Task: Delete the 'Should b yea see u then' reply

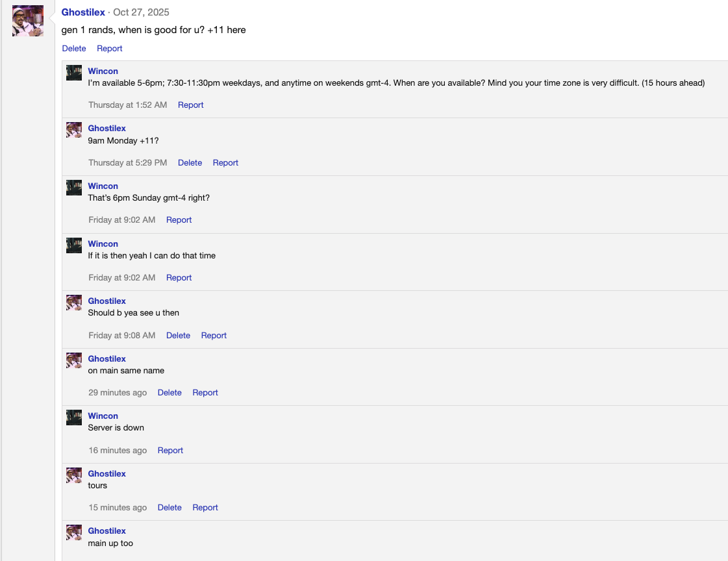Action: [178, 335]
